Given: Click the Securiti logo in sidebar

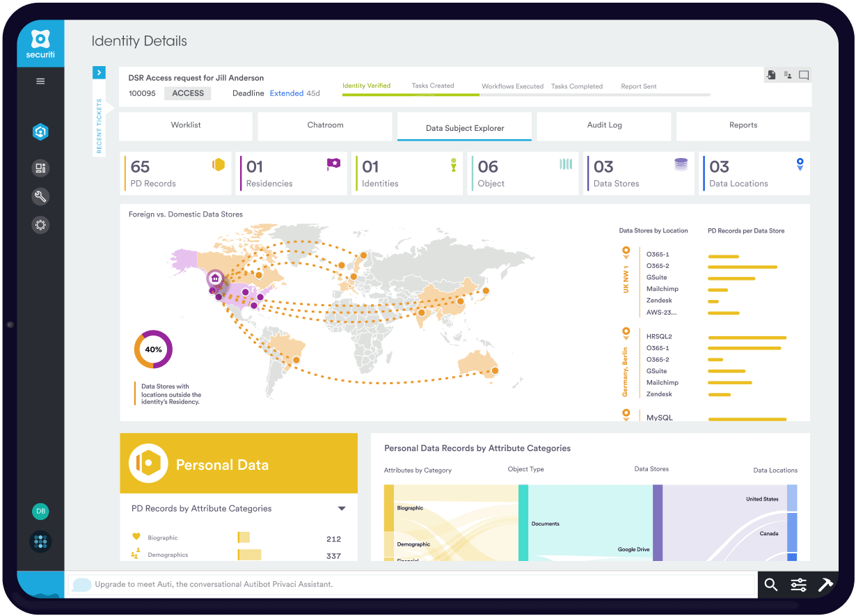Looking at the screenshot, I should click(x=40, y=43).
